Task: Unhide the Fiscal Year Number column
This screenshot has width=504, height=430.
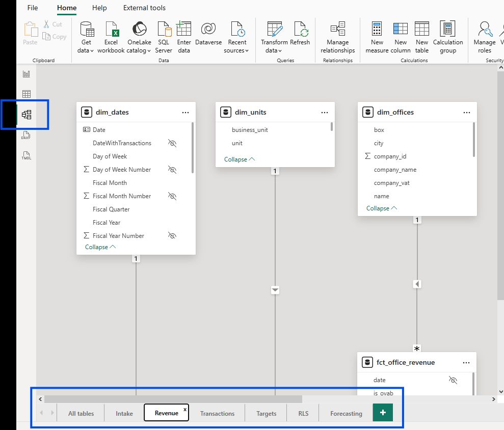Action: coord(172,235)
